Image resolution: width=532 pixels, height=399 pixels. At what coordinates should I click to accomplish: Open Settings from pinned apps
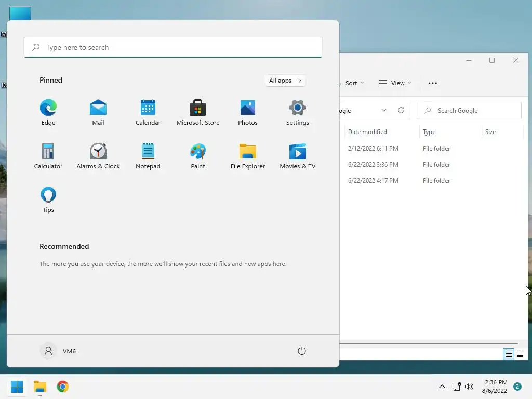pos(298,113)
